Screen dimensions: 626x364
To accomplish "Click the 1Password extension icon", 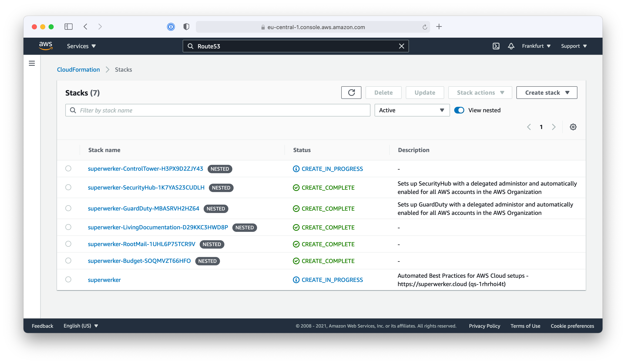I will click(x=171, y=27).
